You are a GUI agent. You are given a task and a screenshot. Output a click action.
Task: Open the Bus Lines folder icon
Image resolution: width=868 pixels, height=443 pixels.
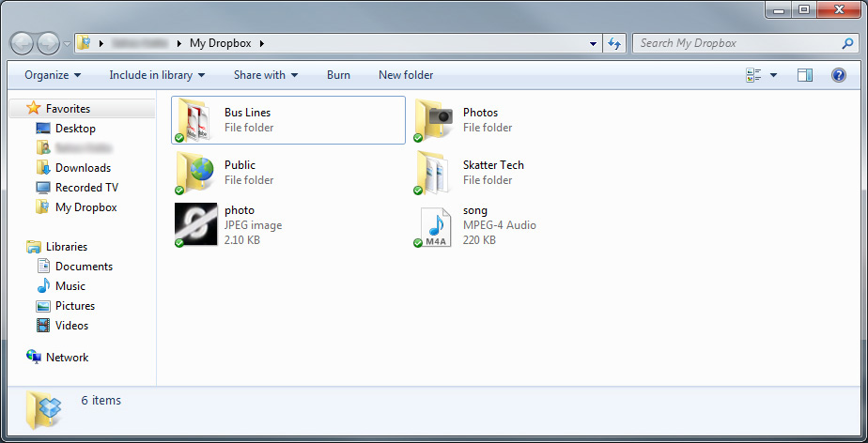tap(193, 120)
